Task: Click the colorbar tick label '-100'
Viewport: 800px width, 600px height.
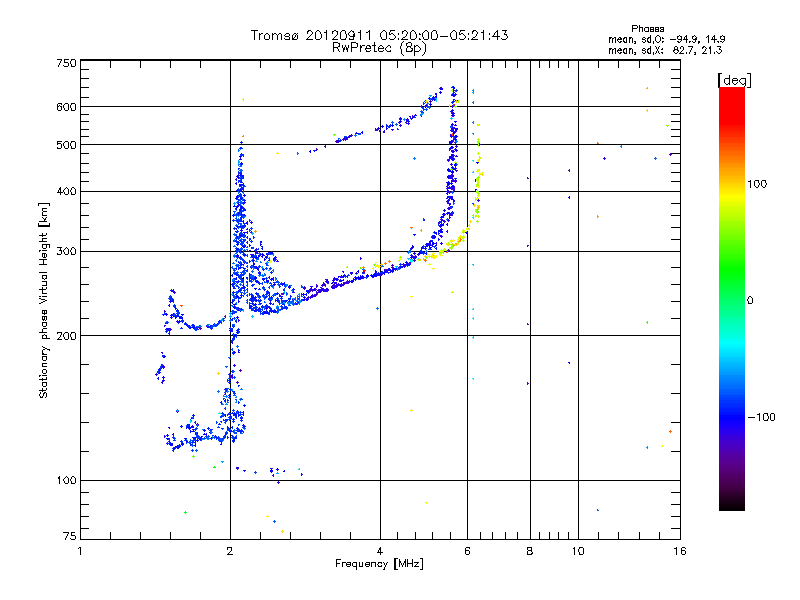Action: coord(761,417)
